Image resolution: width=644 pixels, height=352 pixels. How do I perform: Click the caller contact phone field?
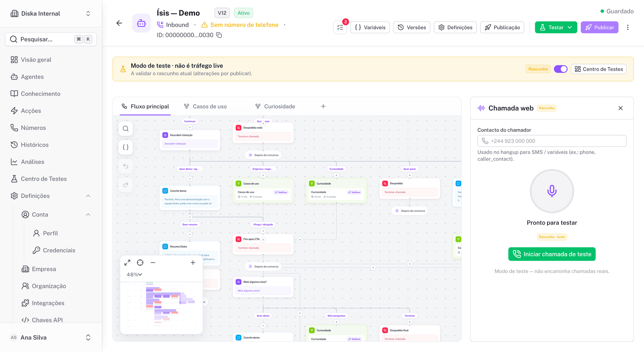click(x=552, y=141)
